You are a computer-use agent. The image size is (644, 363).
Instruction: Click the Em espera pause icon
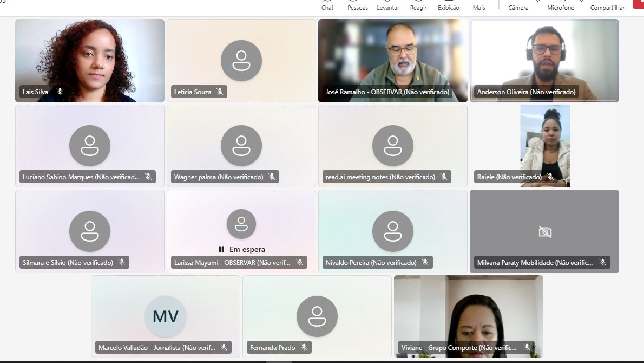221,249
